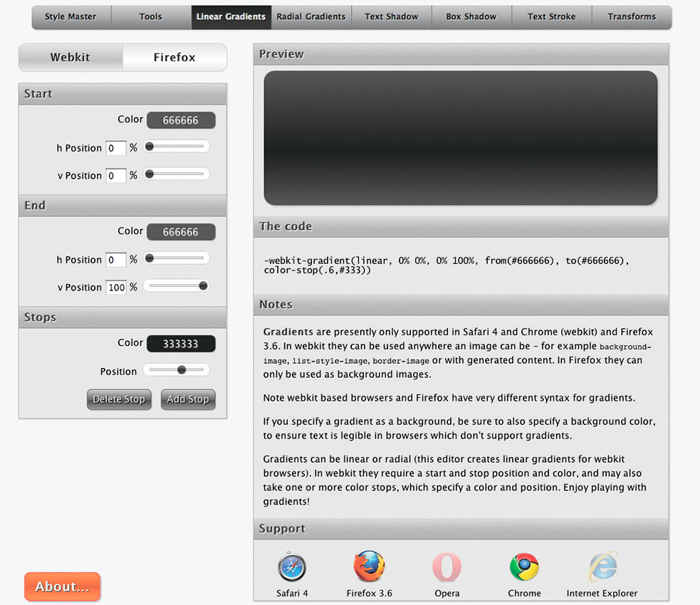
Task: Click the Internet Explorer icon
Action: (x=602, y=567)
